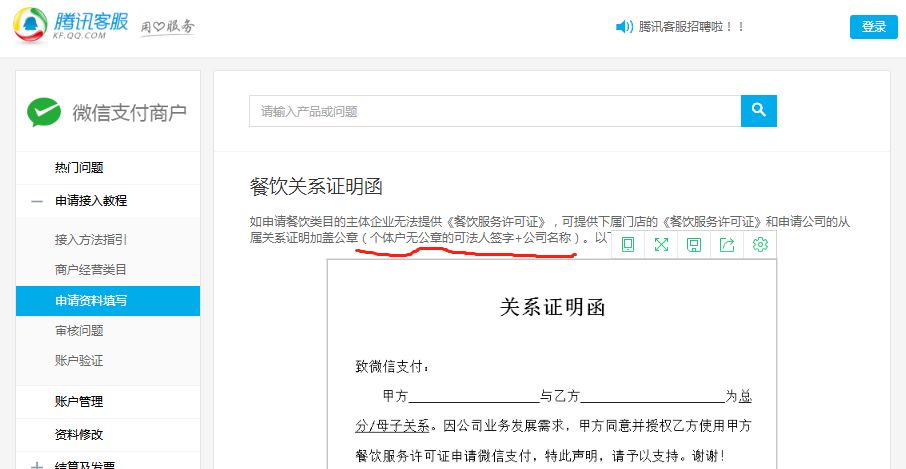Collapse the 申请接入教程 section

(37, 201)
